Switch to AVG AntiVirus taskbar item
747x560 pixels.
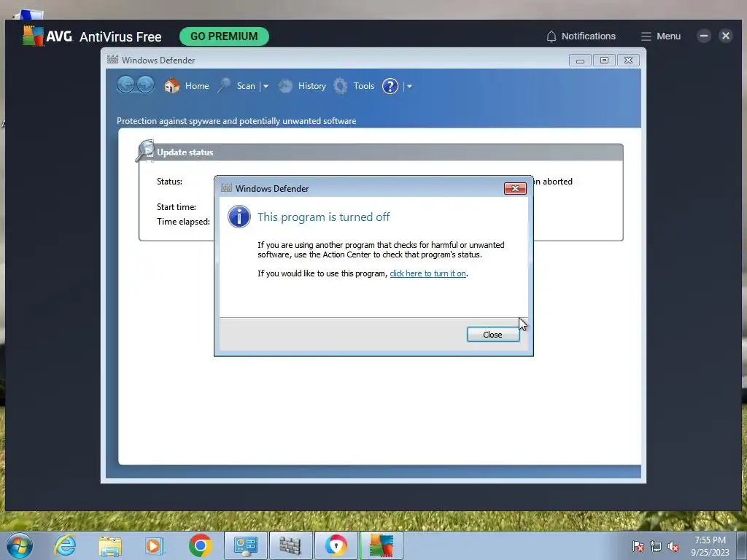(381, 545)
